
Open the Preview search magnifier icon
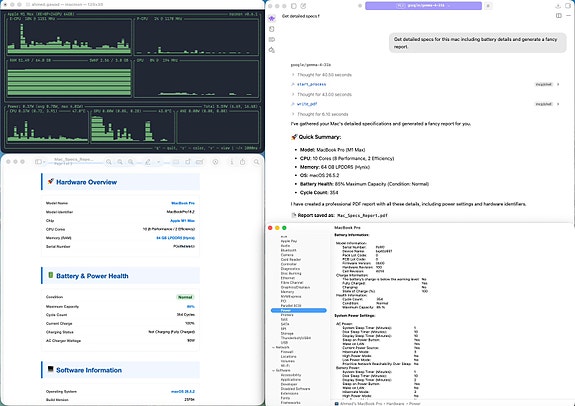pos(257,162)
